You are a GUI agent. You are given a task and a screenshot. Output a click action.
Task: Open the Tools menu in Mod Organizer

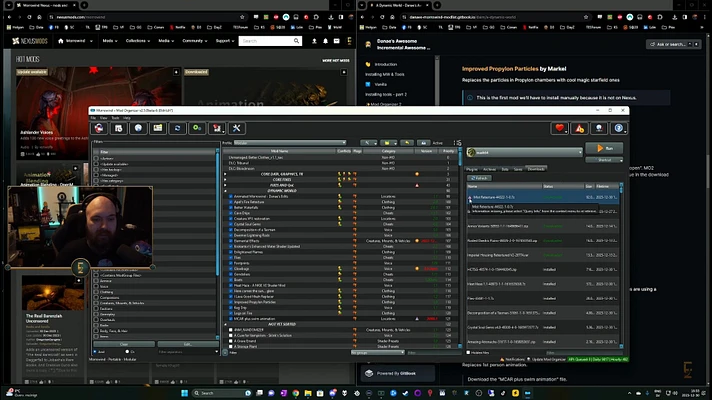[115, 118]
